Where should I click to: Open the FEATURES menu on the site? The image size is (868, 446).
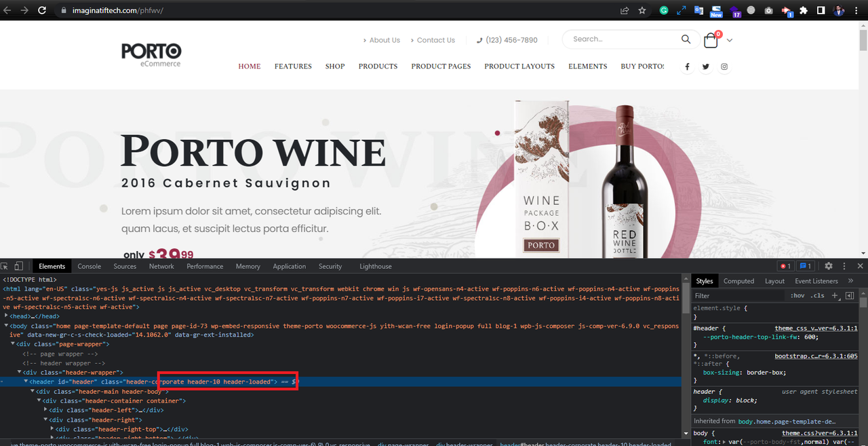293,67
